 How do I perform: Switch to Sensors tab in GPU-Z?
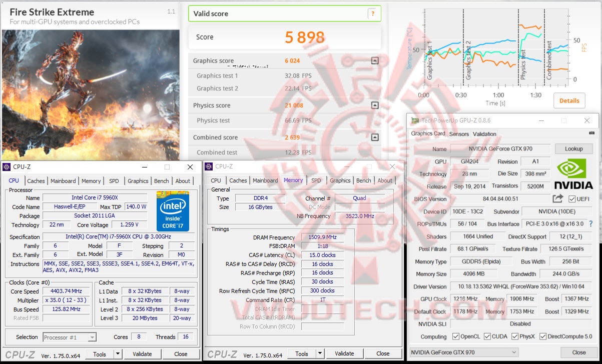(459, 134)
